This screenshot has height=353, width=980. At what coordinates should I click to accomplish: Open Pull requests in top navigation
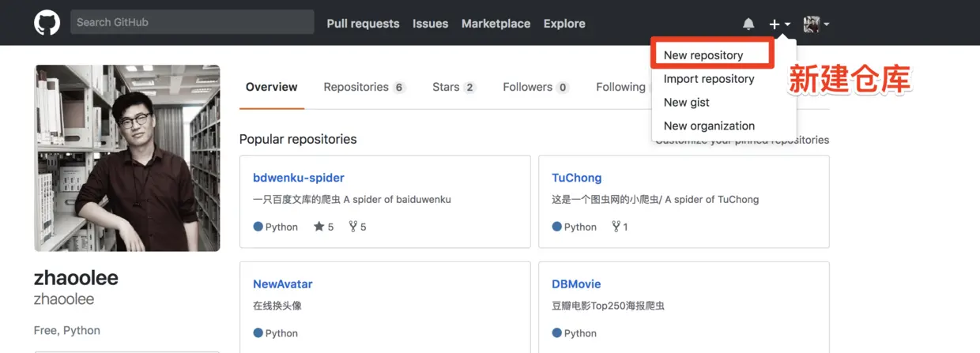coord(363,24)
